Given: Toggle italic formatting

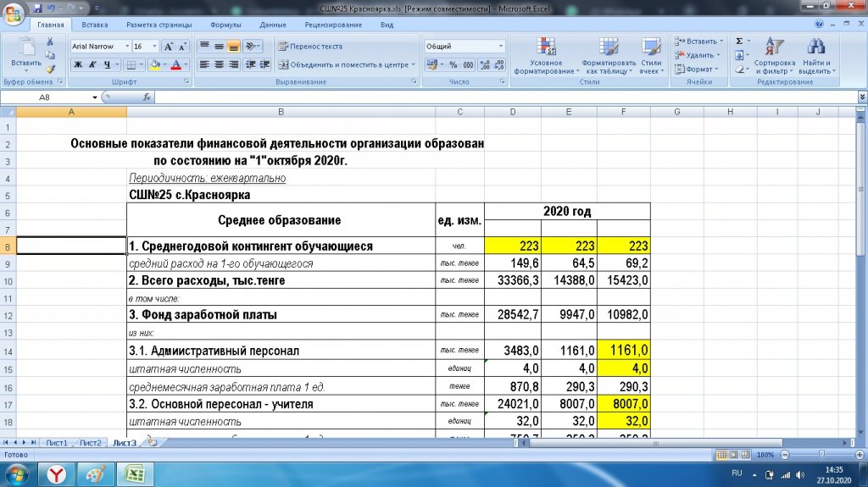Looking at the screenshot, I should [x=92, y=64].
